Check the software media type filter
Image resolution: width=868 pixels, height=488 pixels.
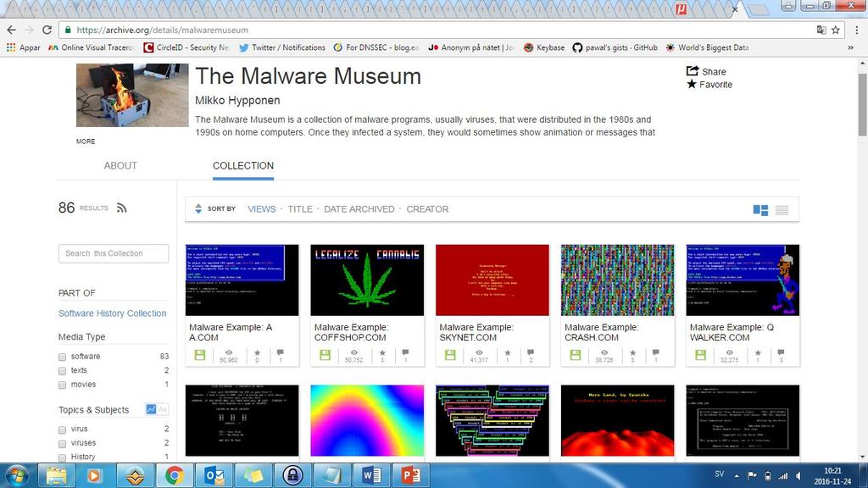pos(62,357)
